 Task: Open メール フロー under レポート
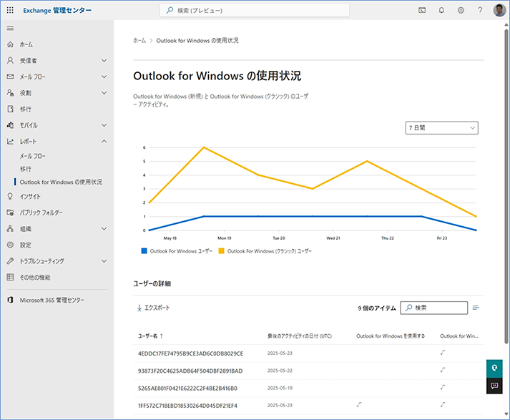(32, 156)
